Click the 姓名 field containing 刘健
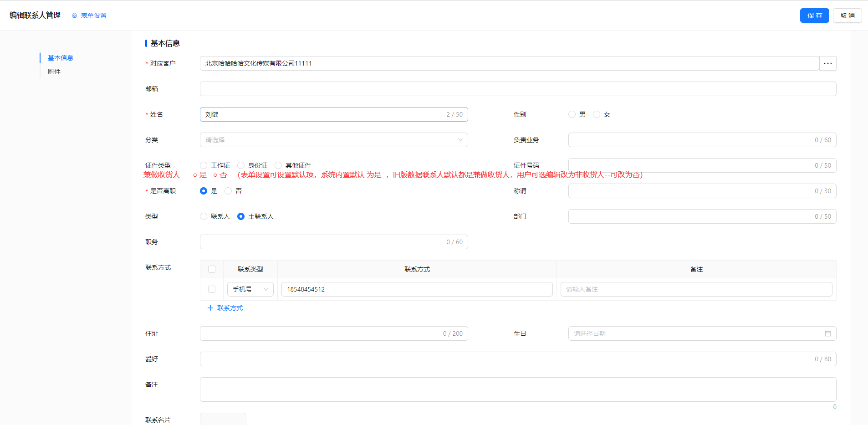Screen dimensions: 868x425 click(x=334, y=114)
